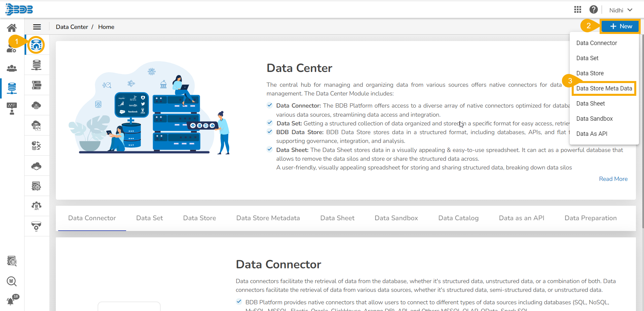Viewport: 644px width, 311px height.
Task: Open the funnel with gear icon
Action: click(36, 226)
